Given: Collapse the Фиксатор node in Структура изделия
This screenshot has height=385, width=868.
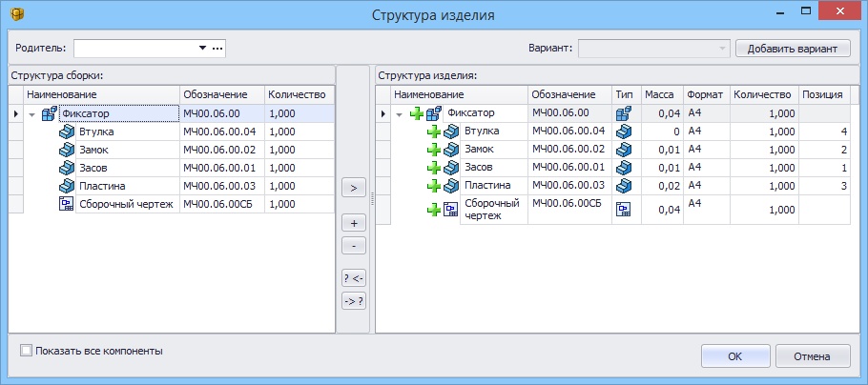Looking at the screenshot, I should [x=400, y=114].
